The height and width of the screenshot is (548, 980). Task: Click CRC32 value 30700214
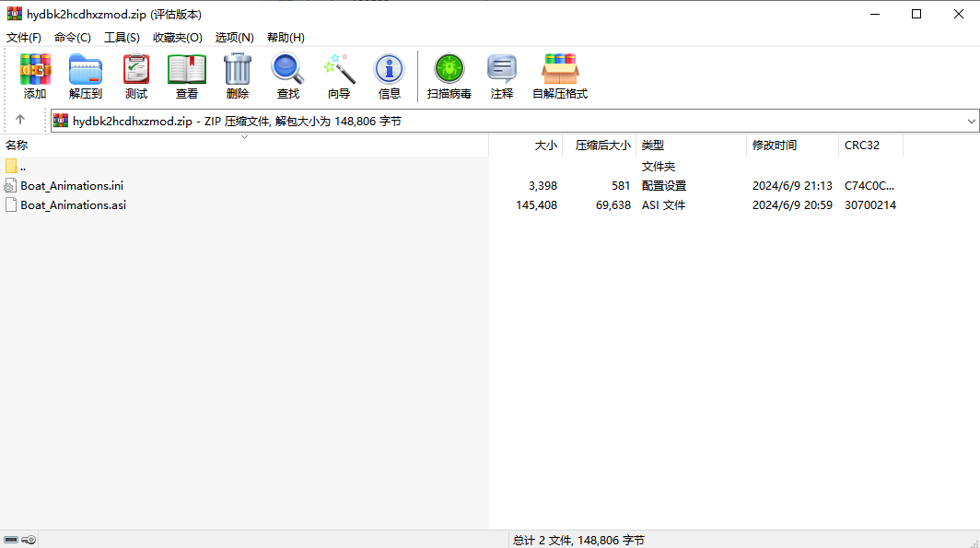(x=870, y=205)
